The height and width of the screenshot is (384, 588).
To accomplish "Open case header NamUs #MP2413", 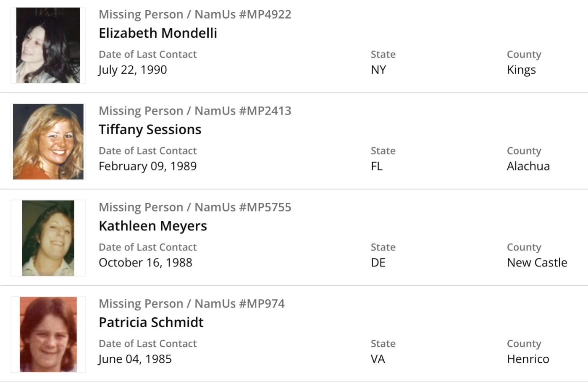I will click(195, 111).
